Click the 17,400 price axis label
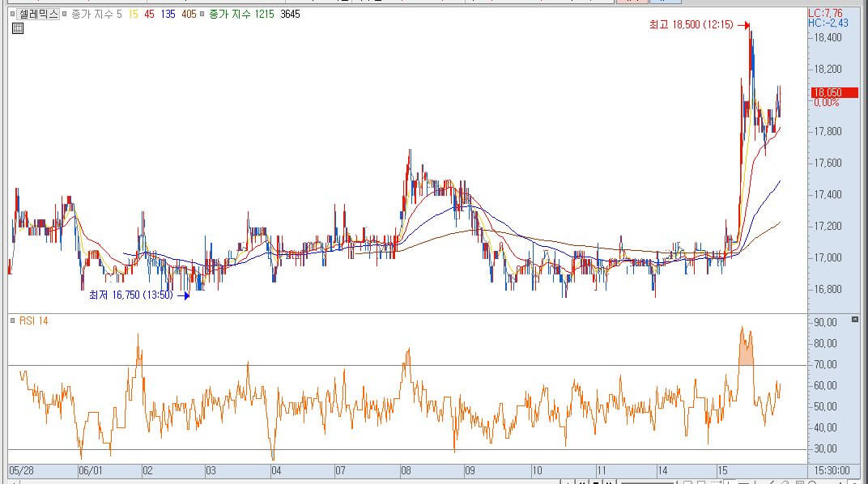 [x=828, y=195]
